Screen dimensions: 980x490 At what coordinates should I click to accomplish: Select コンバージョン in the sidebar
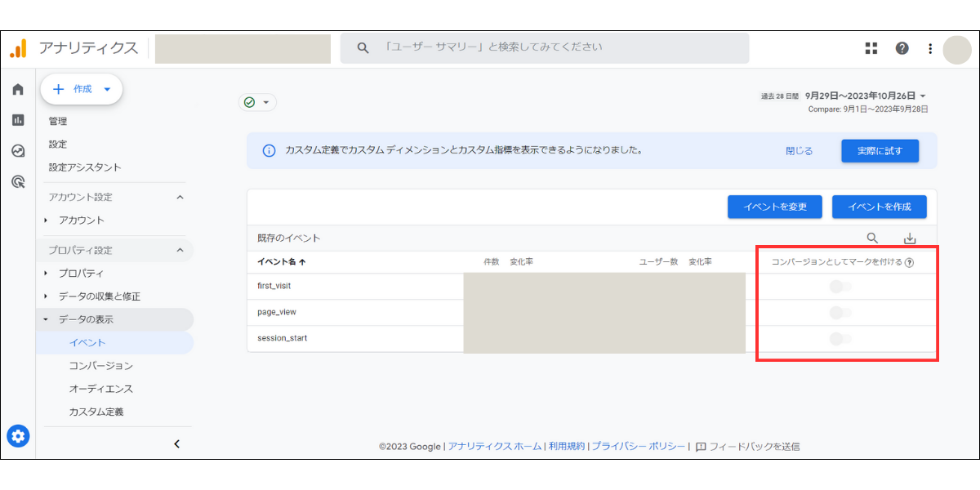101,366
